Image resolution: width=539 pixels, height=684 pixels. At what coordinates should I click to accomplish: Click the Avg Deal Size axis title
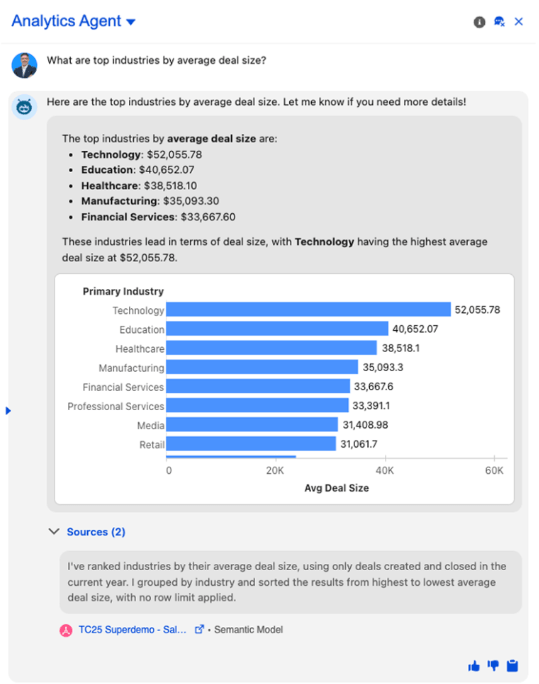click(x=337, y=488)
